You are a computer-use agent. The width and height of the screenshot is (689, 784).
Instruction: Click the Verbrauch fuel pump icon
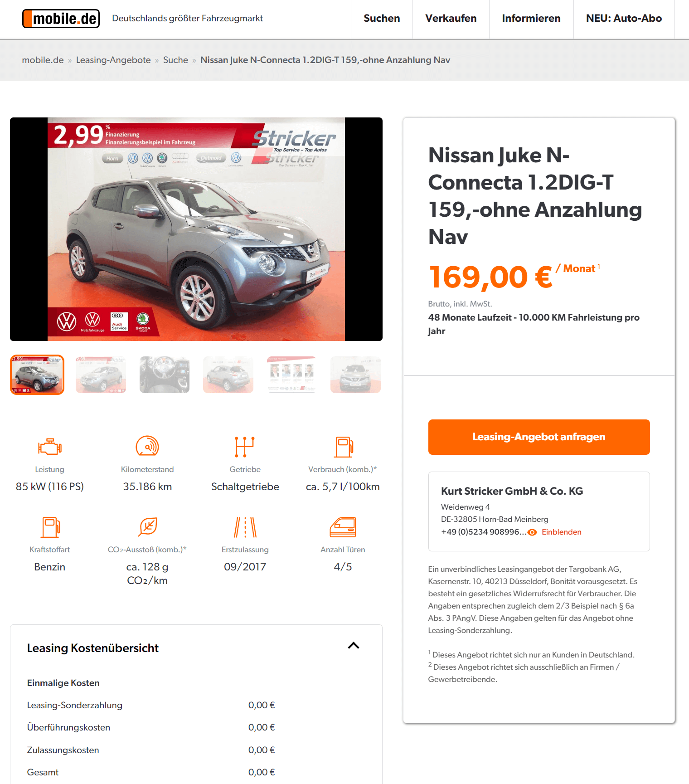pyautogui.click(x=344, y=447)
